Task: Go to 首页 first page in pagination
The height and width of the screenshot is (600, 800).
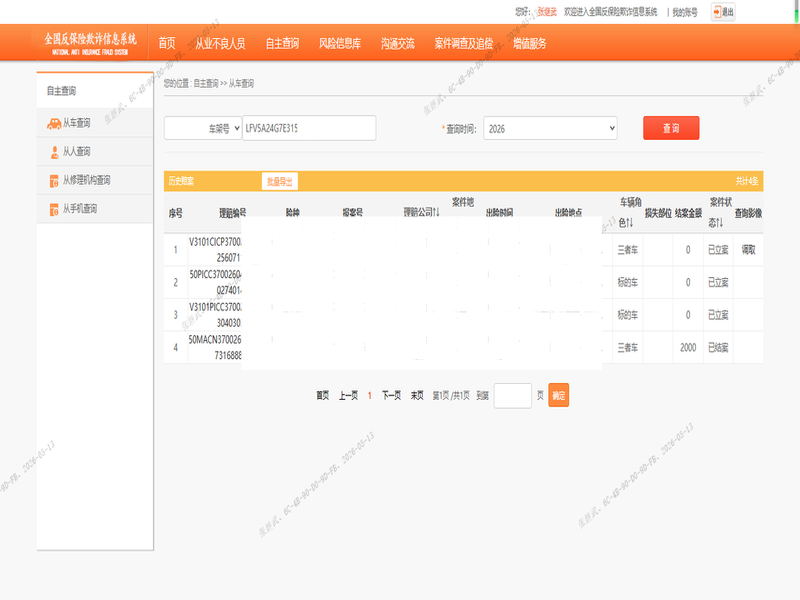Action: click(322, 395)
